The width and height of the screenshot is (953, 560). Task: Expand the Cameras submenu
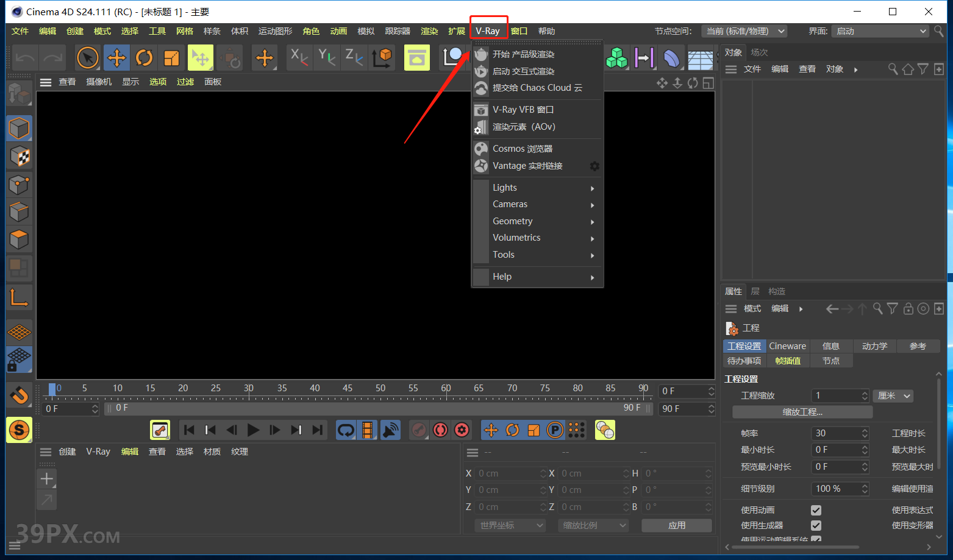pos(538,204)
